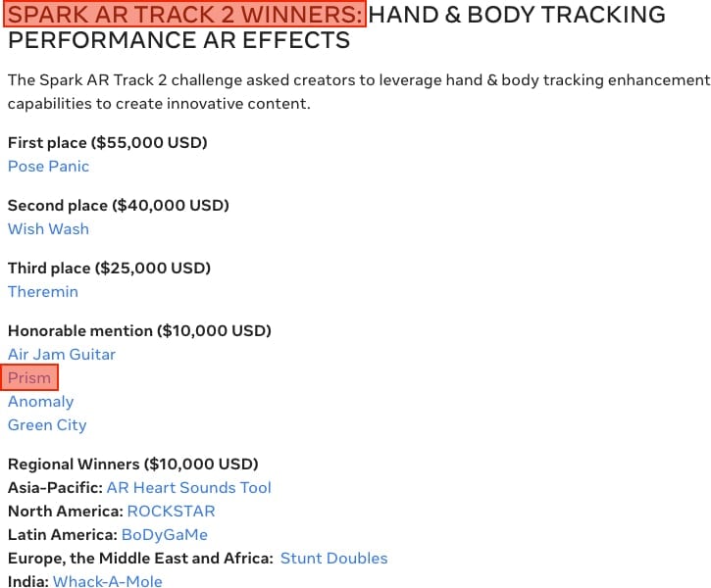The height and width of the screenshot is (588, 711).
Task: Visit the Green City link
Action: point(47,425)
